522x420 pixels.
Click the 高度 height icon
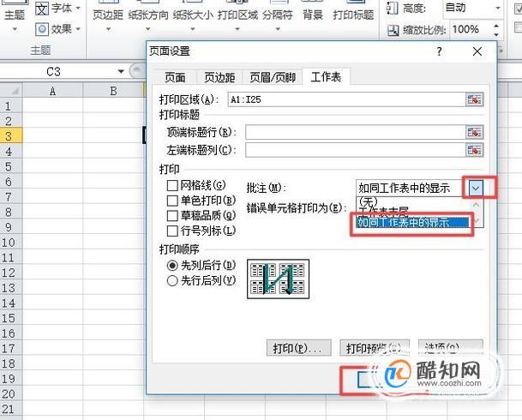393,9
